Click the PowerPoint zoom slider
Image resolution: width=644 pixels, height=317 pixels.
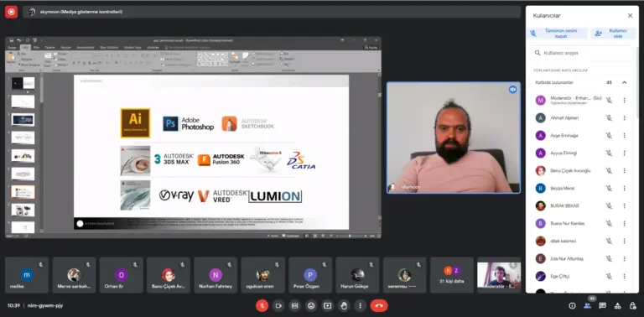point(350,236)
